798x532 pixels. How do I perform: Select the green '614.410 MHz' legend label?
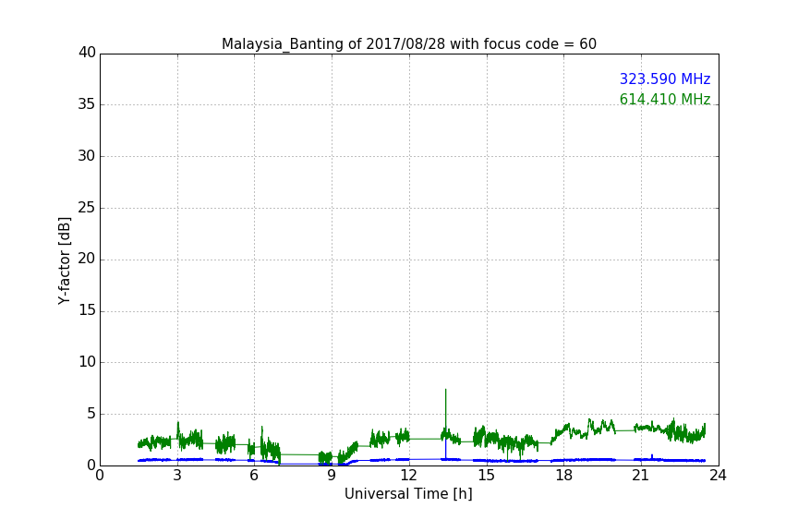coord(665,99)
